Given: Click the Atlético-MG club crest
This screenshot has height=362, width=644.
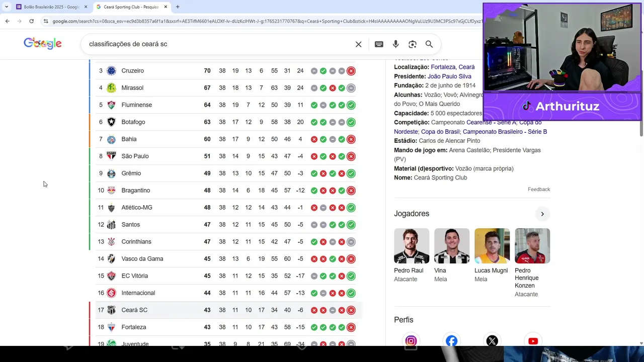Looking at the screenshot, I should (111, 208).
